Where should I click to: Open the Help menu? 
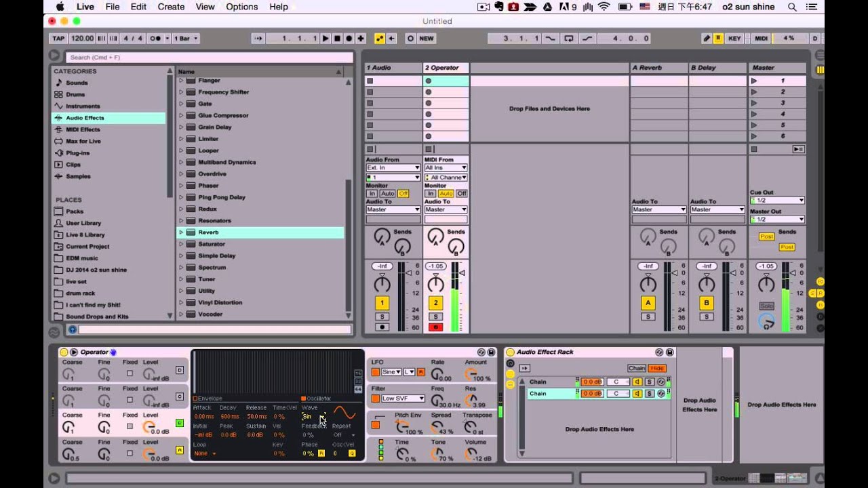click(279, 7)
